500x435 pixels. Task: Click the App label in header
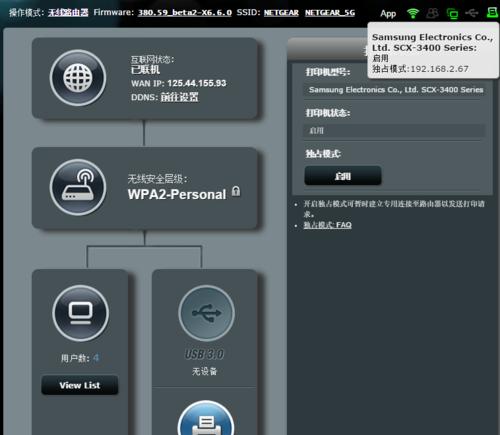coord(388,14)
